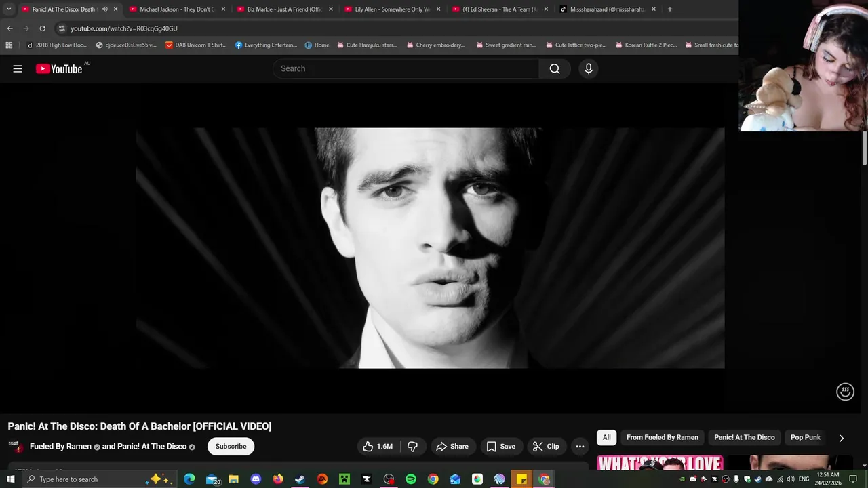This screenshot has width=868, height=488.
Task: Open the YouTube hamburger guide menu
Action: pos(18,68)
